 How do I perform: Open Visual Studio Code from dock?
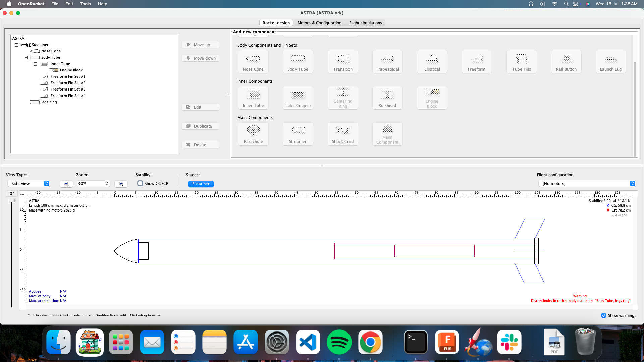pos(308,342)
